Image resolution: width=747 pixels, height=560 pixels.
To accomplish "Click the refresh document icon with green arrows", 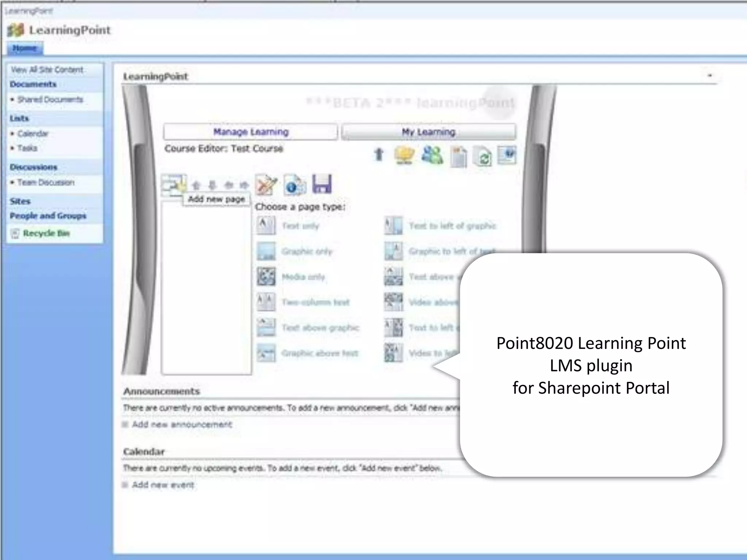I will click(483, 156).
